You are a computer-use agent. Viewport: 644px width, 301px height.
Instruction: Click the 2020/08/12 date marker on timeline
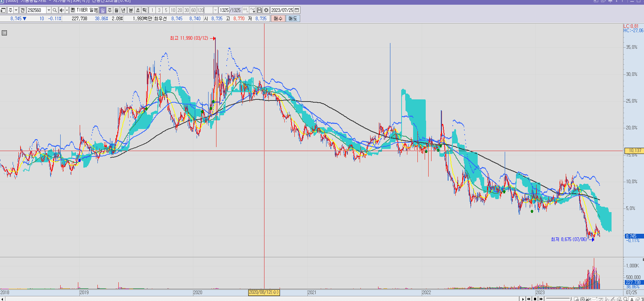264,292
